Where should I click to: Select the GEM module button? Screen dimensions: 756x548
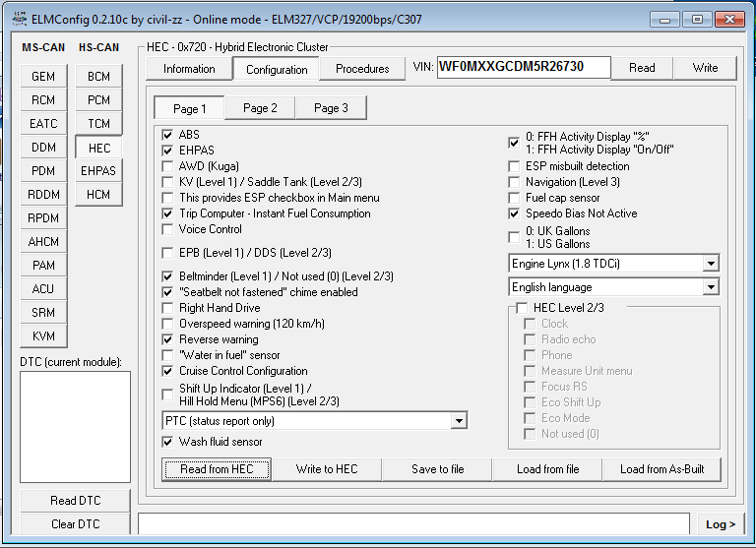(x=43, y=77)
